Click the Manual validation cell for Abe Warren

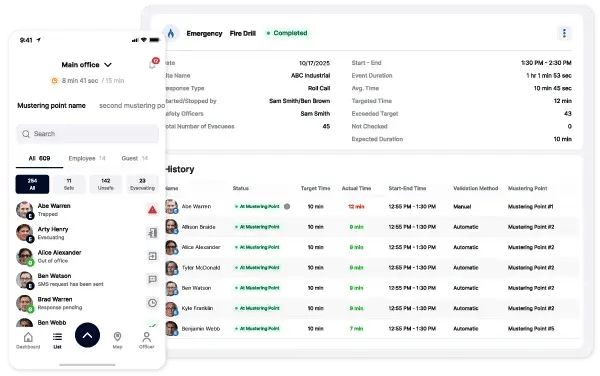(462, 207)
